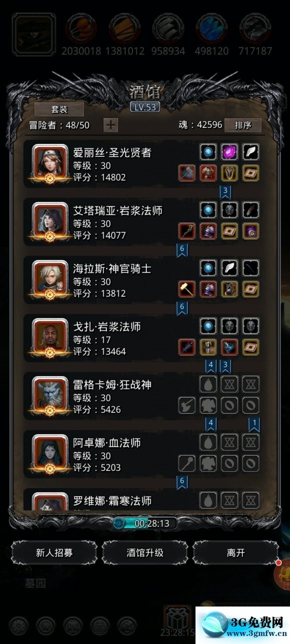Open the 排序 sorting options
This screenshot has width=290, height=644.
(x=243, y=125)
